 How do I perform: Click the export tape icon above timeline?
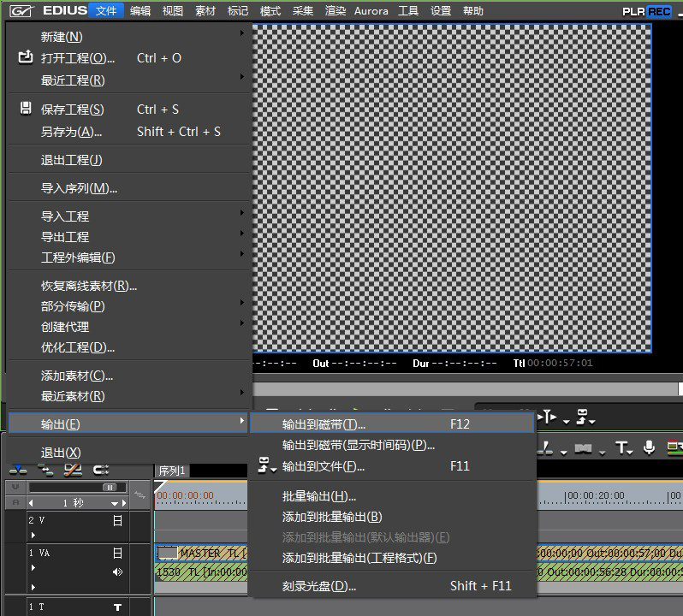click(x=582, y=417)
